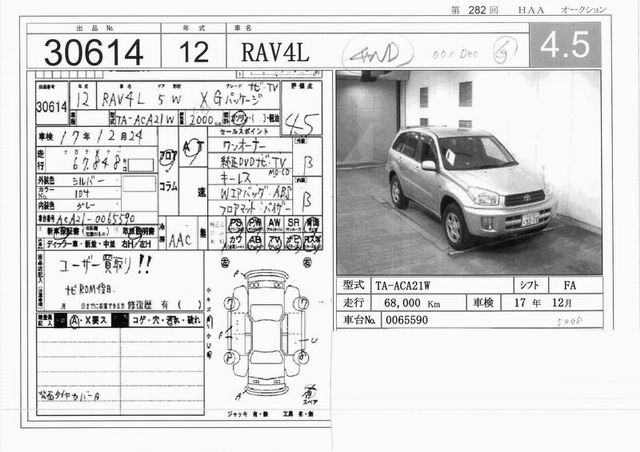Click the handwritten note 背面タイヤカバーA
This screenshot has width=640, height=452.
(x=69, y=395)
